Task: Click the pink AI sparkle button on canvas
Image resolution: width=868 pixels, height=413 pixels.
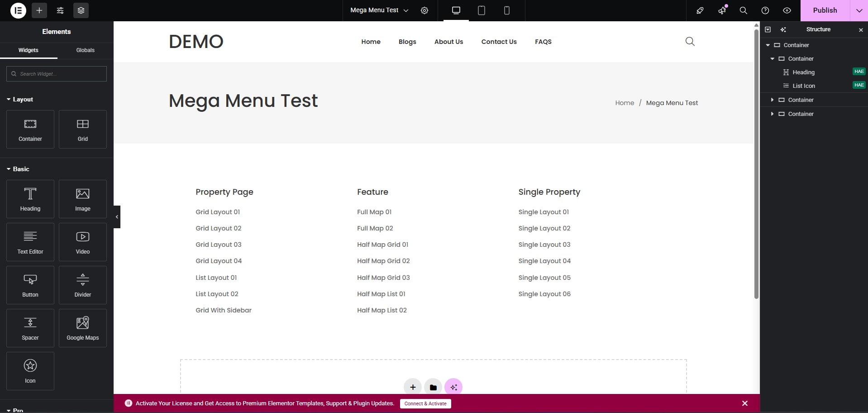Action: 453,387
